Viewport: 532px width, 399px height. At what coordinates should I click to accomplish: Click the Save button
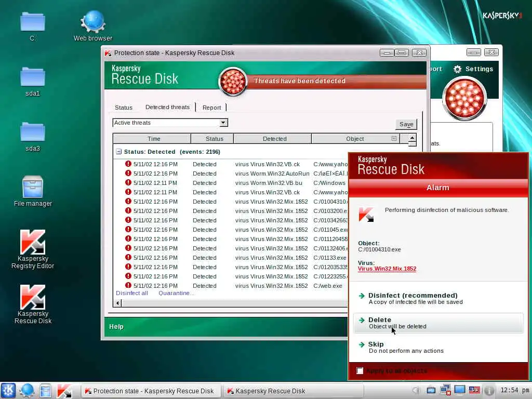[406, 124]
